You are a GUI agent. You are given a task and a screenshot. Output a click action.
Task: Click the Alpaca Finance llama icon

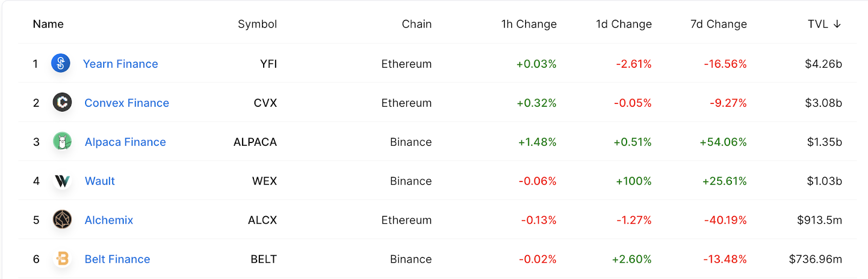62,141
